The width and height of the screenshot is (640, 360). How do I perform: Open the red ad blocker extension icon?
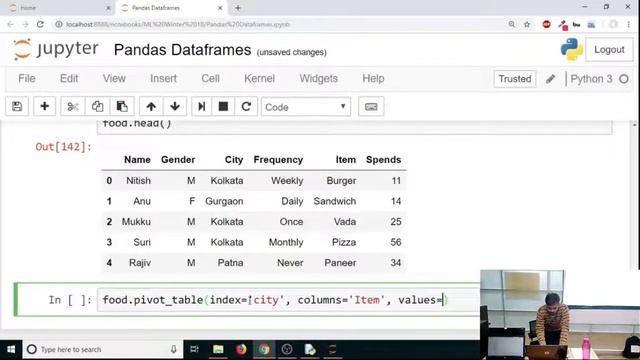tap(546, 24)
